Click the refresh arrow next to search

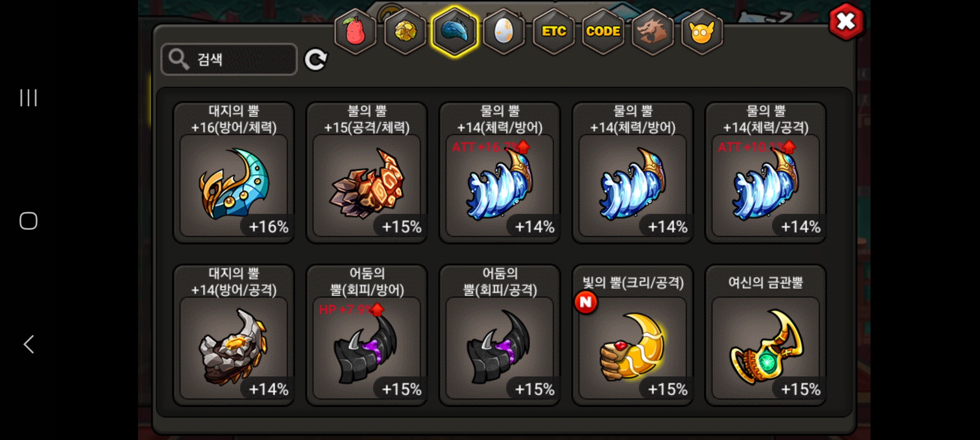coord(316,60)
